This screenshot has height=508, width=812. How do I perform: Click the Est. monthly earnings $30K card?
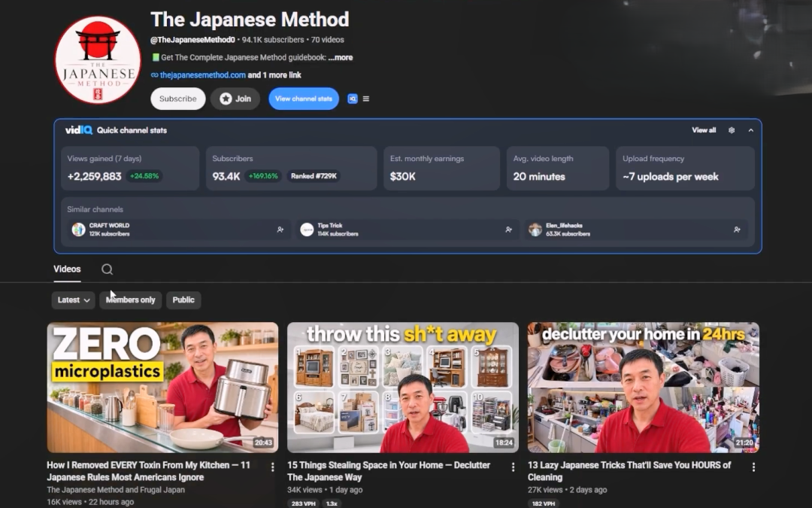click(x=442, y=168)
